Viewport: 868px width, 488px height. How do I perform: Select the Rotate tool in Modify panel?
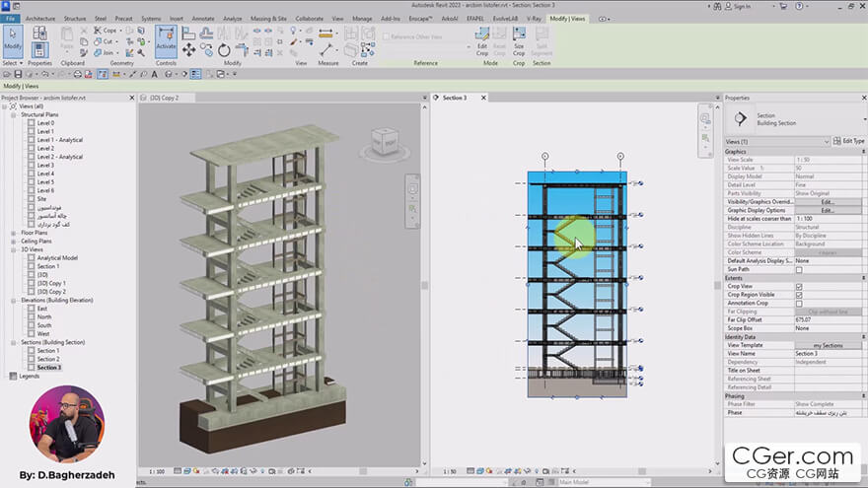[224, 50]
